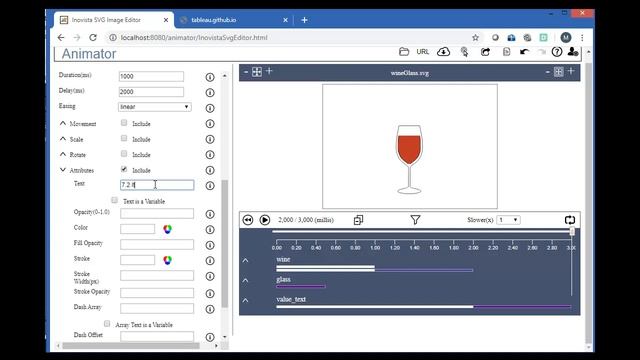This screenshot has width=640, height=360.
Task: Click the share/export arrow icon
Action: coord(485,52)
